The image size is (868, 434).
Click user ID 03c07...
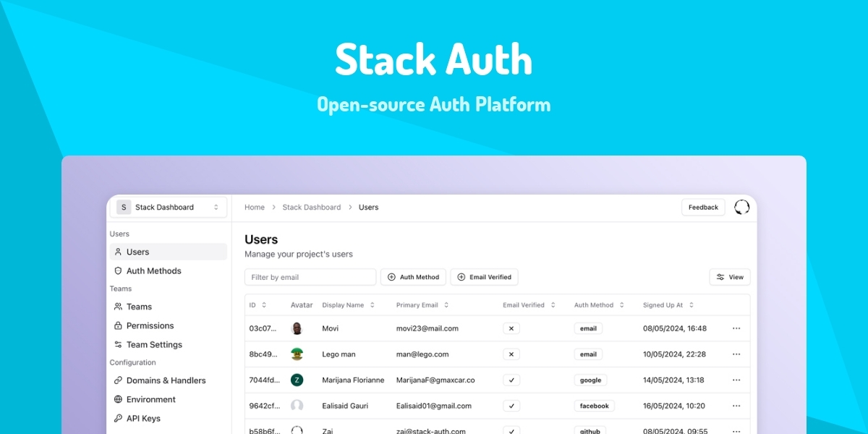coord(262,328)
